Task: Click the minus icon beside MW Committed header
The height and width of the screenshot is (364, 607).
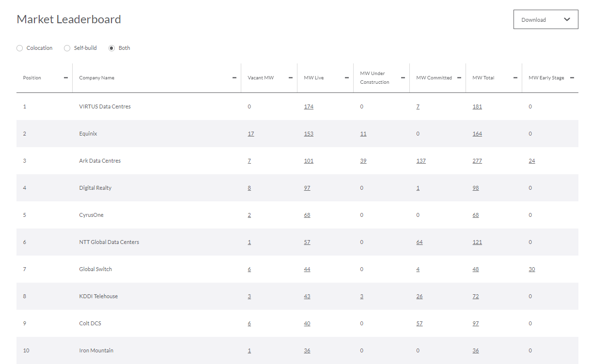Action: [x=459, y=78]
